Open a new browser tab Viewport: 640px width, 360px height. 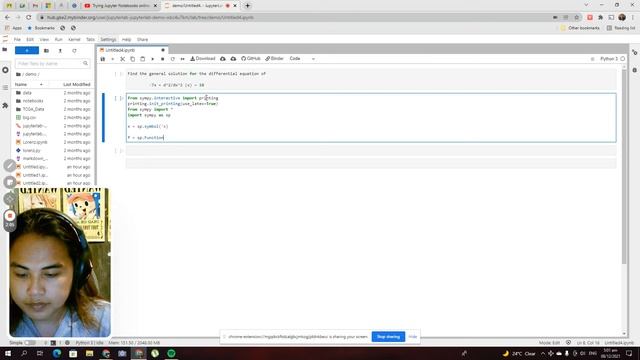pyautogui.click(x=247, y=6)
